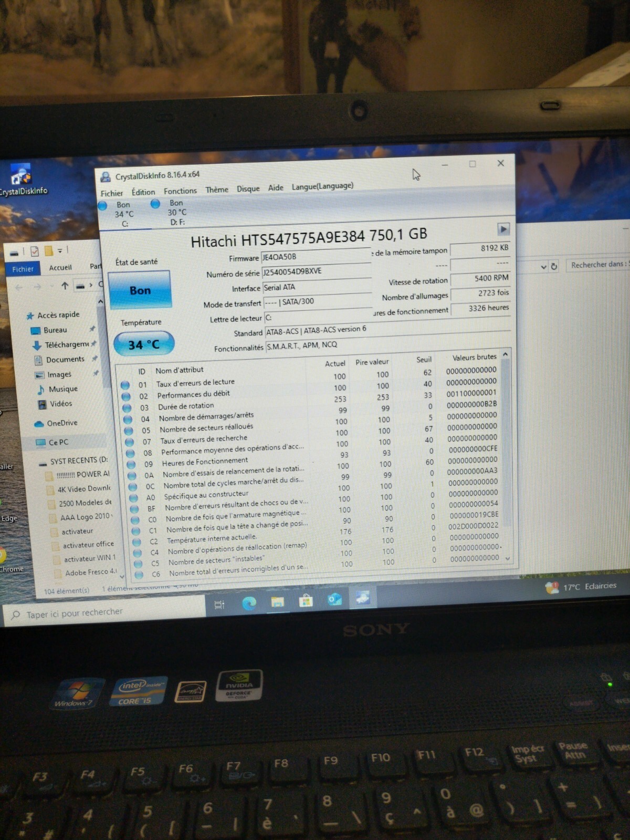Click the Forward arrow in File Explorer

coord(37,287)
